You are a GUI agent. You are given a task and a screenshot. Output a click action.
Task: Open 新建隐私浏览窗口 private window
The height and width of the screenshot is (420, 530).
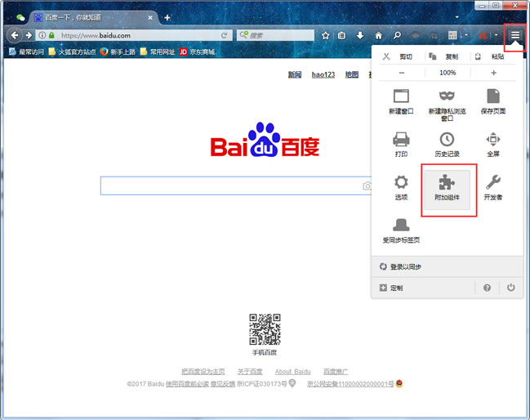[447, 105]
